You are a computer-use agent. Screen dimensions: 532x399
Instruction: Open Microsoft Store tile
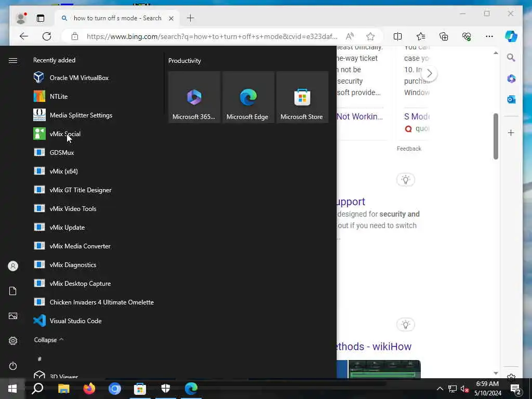coord(302,97)
